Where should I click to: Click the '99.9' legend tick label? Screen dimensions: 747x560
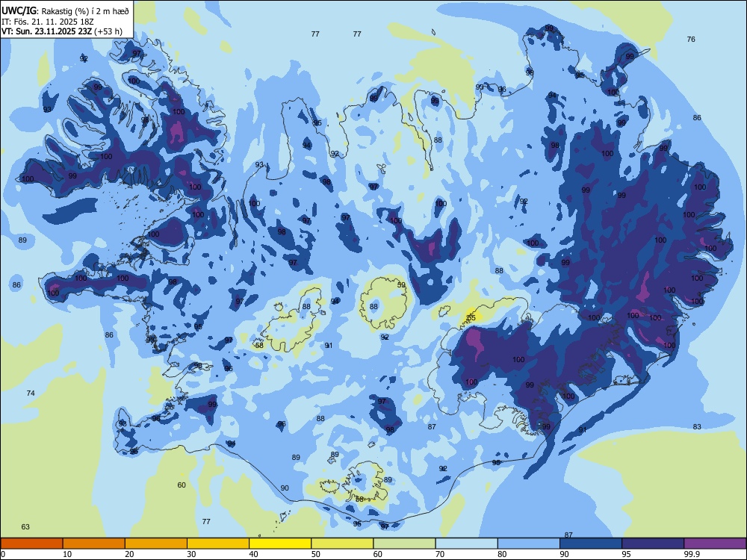692,554
